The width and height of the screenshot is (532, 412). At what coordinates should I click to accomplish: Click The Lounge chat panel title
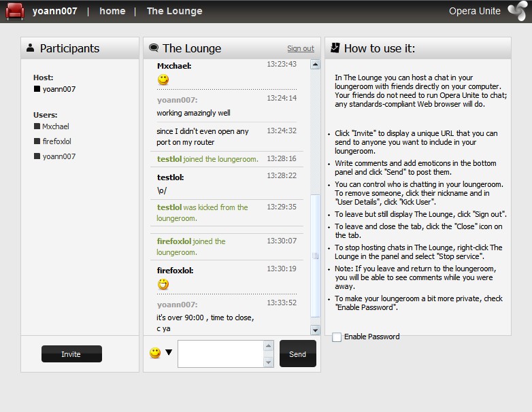coord(192,48)
